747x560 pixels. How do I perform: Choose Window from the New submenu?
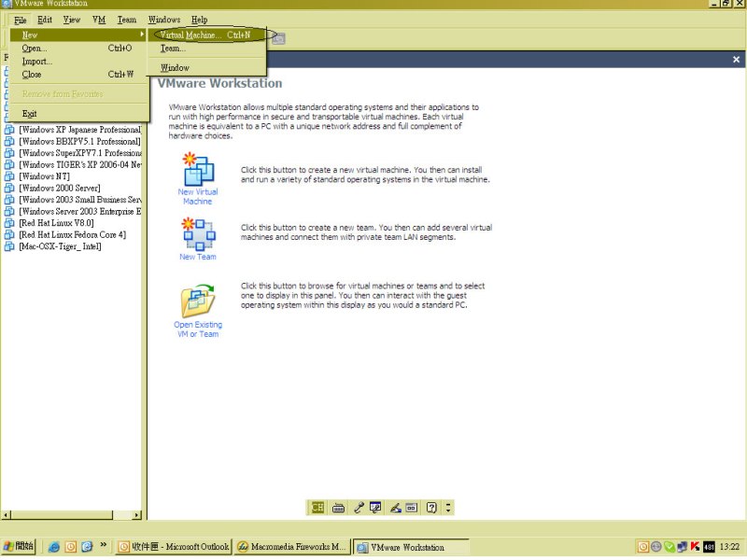(206, 67)
